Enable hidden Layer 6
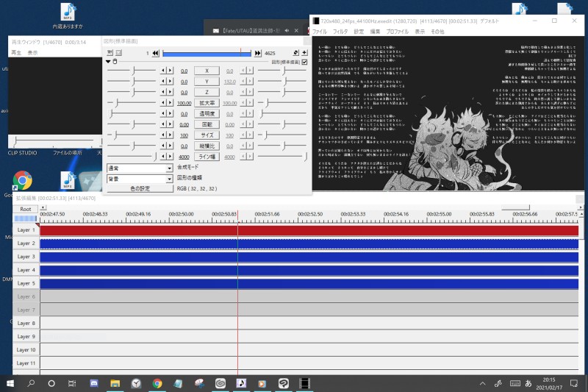Viewport: 588px width, 392px height. pyautogui.click(x=26, y=296)
